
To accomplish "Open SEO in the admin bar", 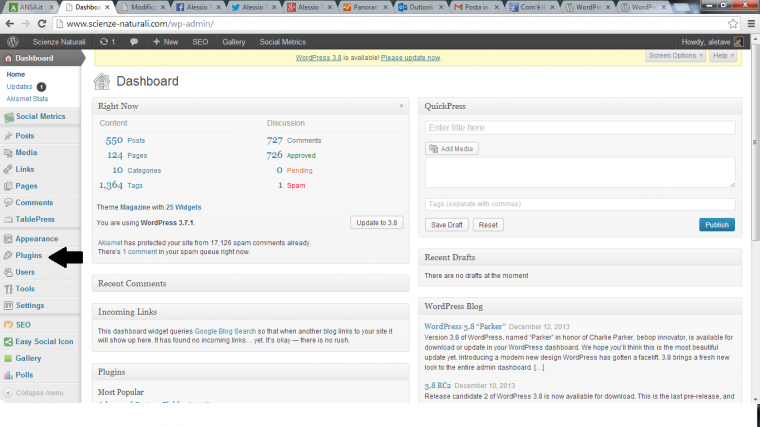I will [x=200, y=42].
